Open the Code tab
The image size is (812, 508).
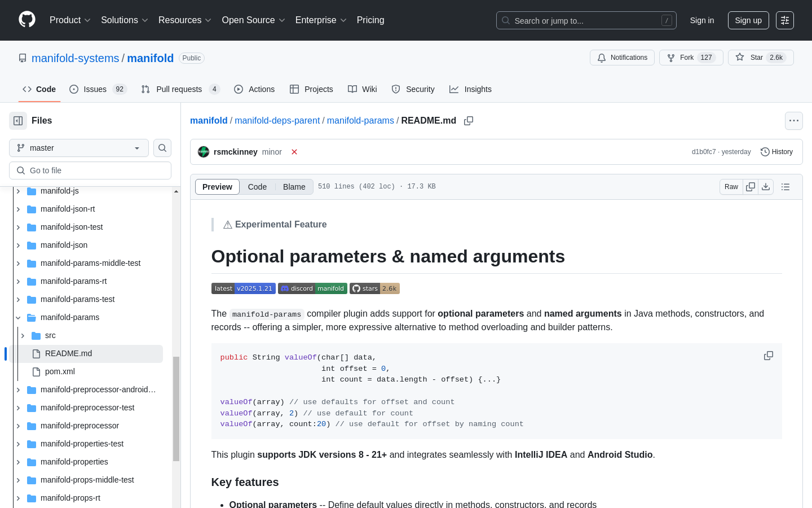[39, 89]
